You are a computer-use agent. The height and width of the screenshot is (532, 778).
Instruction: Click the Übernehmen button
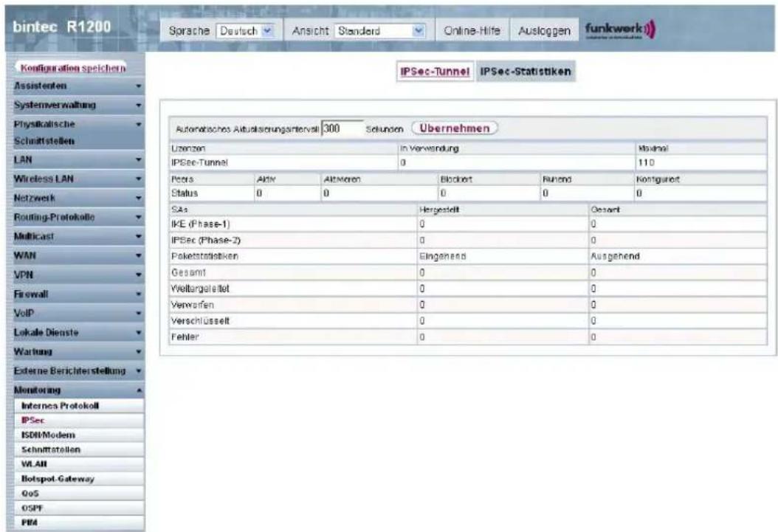[455, 128]
